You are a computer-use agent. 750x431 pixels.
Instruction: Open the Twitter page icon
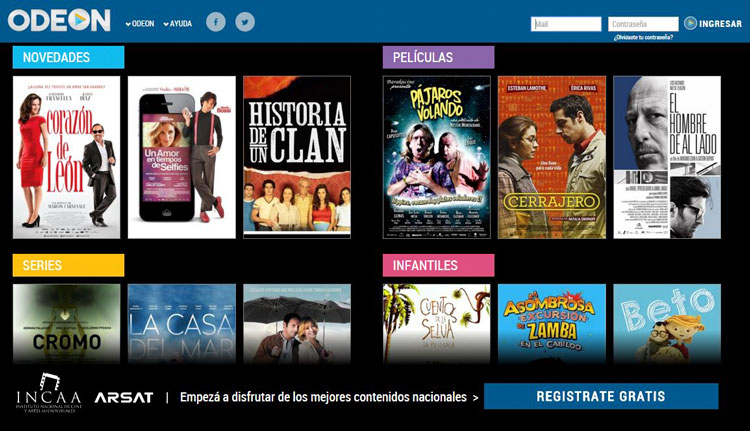point(245,22)
